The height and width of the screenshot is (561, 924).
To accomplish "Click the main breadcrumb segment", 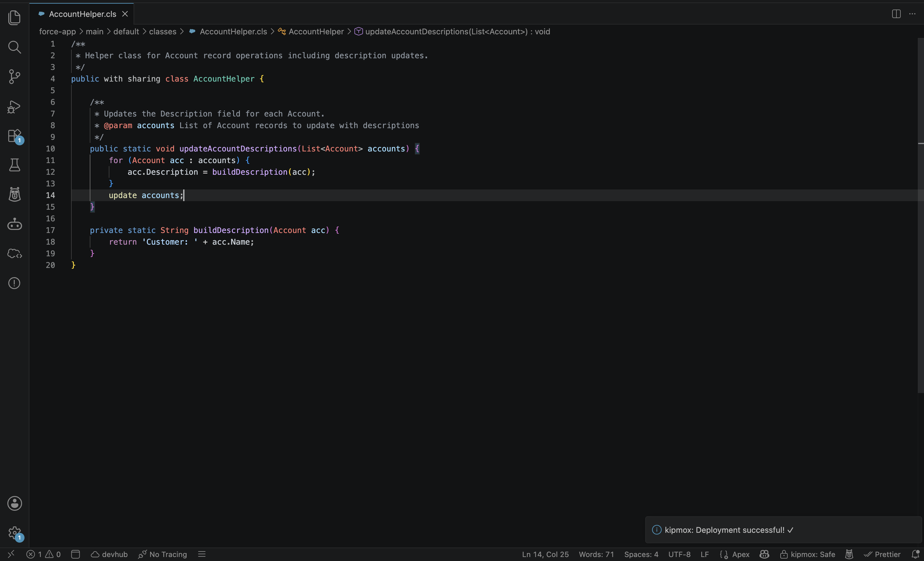I will click(94, 32).
